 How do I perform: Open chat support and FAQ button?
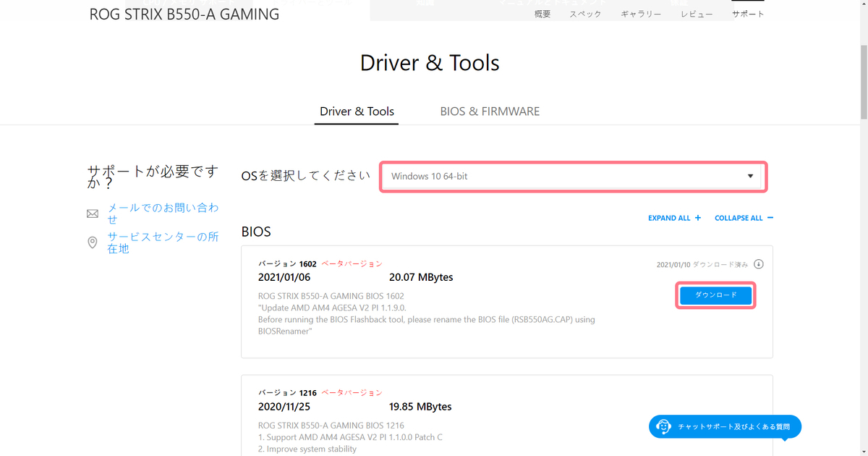(725, 426)
